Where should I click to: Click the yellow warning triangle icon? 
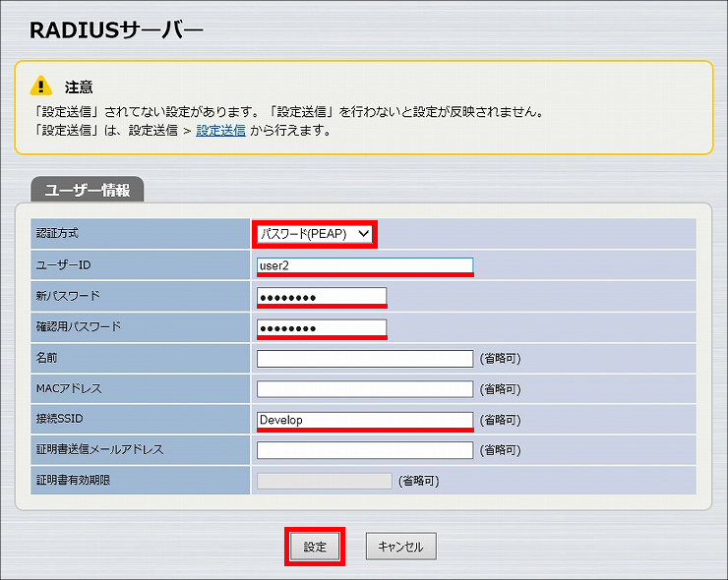tap(41, 86)
